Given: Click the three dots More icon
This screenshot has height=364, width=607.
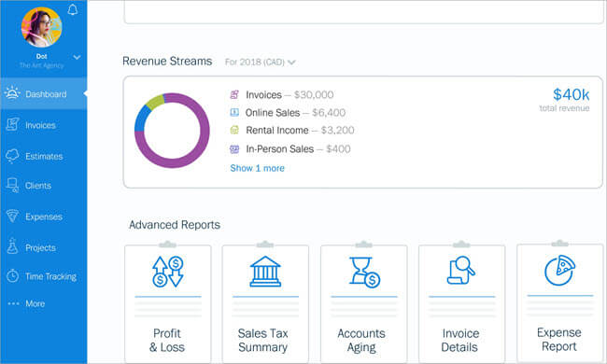Looking at the screenshot, I should point(14,303).
